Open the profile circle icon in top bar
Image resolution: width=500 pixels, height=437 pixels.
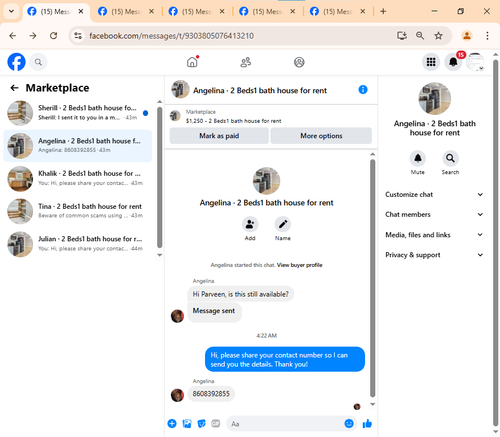(x=299, y=62)
